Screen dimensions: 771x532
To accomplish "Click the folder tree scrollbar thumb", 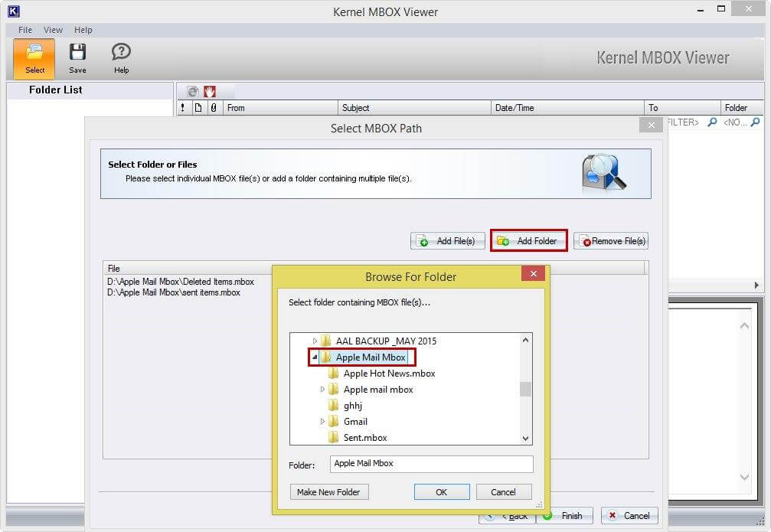I will pos(525,389).
